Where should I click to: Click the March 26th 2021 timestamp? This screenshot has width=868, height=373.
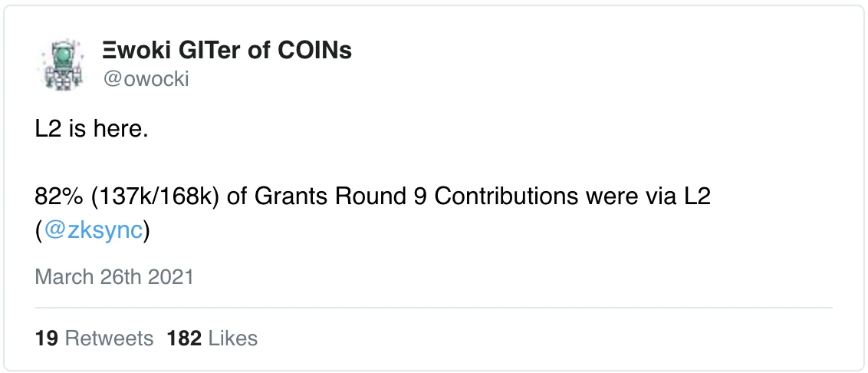[x=114, y=276]
